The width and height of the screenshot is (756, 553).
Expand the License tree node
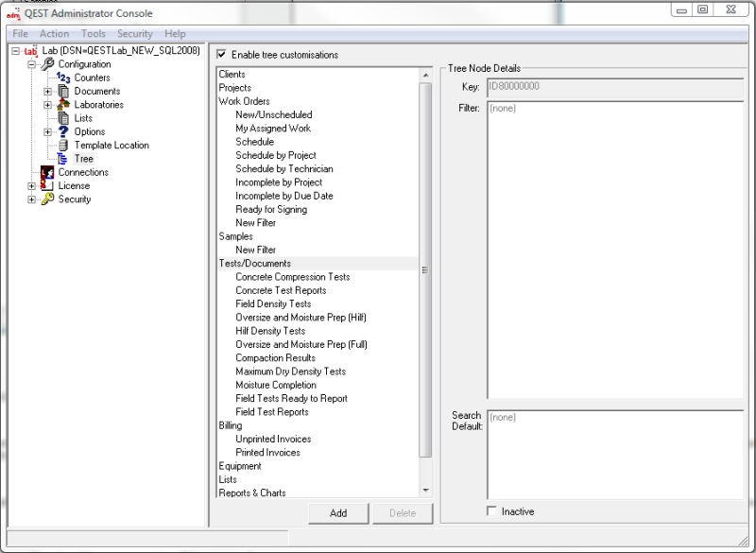pyautogui.click(x=30, y=185)
